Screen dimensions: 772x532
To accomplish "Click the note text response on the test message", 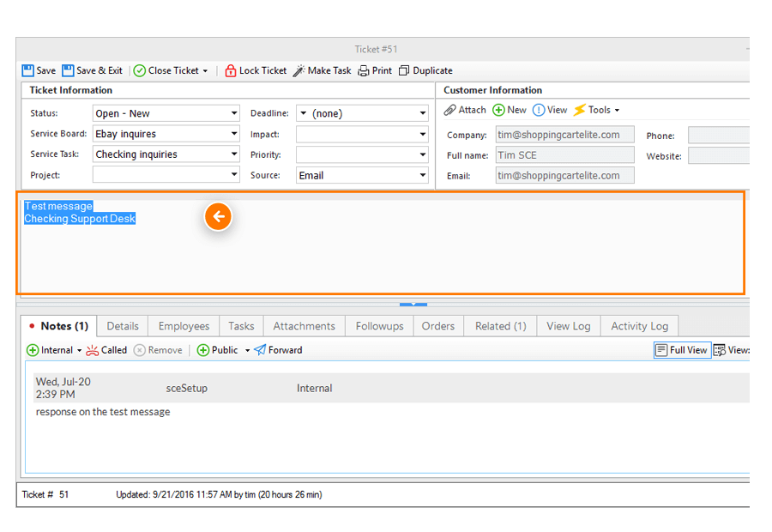I will coord(103,412).
